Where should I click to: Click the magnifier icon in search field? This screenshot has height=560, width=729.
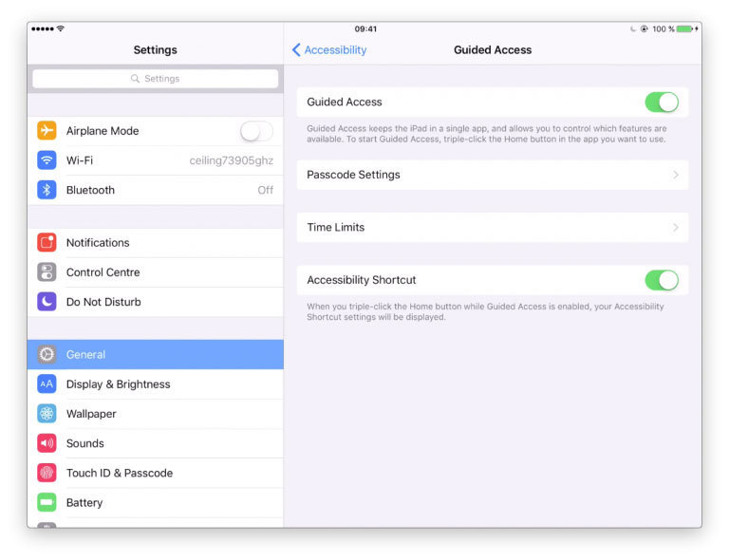135,79
